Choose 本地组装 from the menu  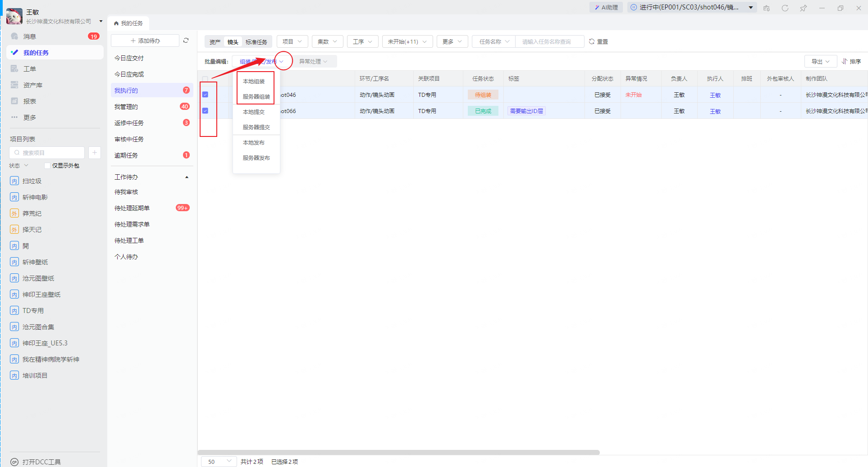coord(254,82)
